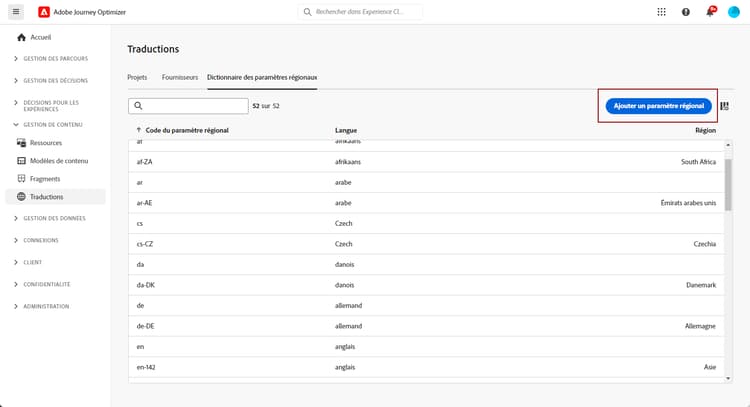Open Fragments in the sidebar

pyautogui.click(x=45, y=179)
